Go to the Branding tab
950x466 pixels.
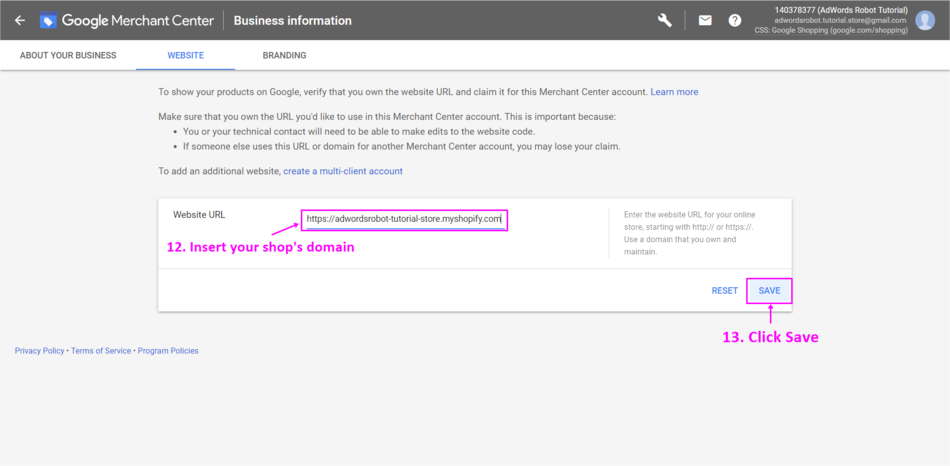click(284, 55)
